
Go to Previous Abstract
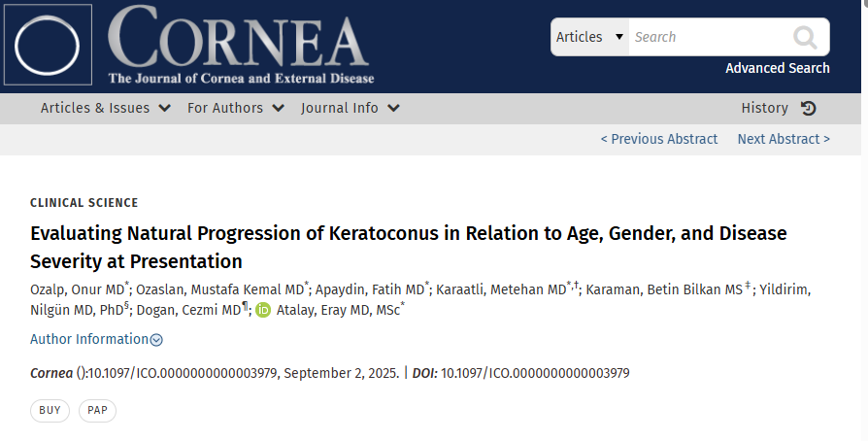(x=659, y=139)
